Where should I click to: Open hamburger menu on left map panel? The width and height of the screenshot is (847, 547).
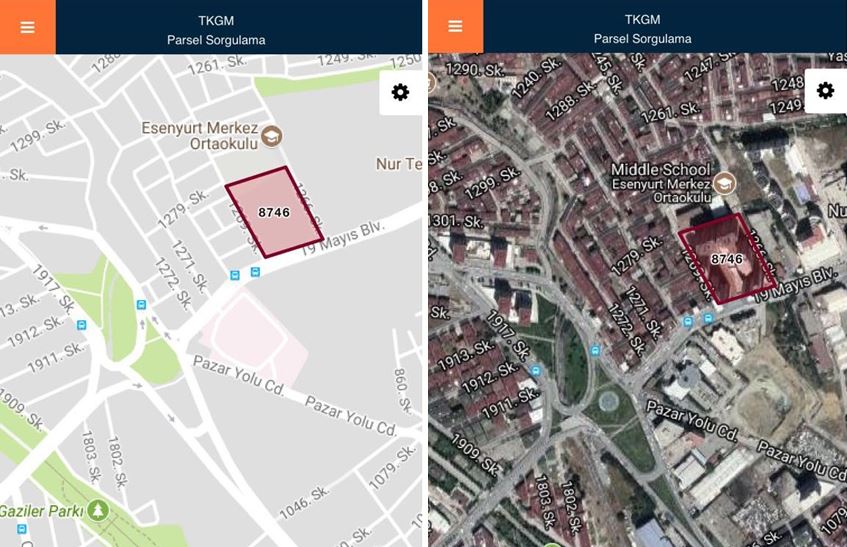tap(28, 27)
